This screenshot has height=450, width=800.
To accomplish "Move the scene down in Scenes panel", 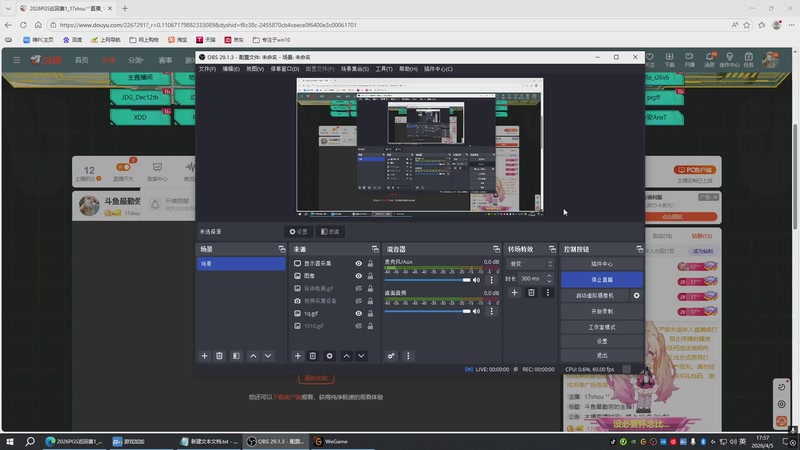I will (268, 356).
